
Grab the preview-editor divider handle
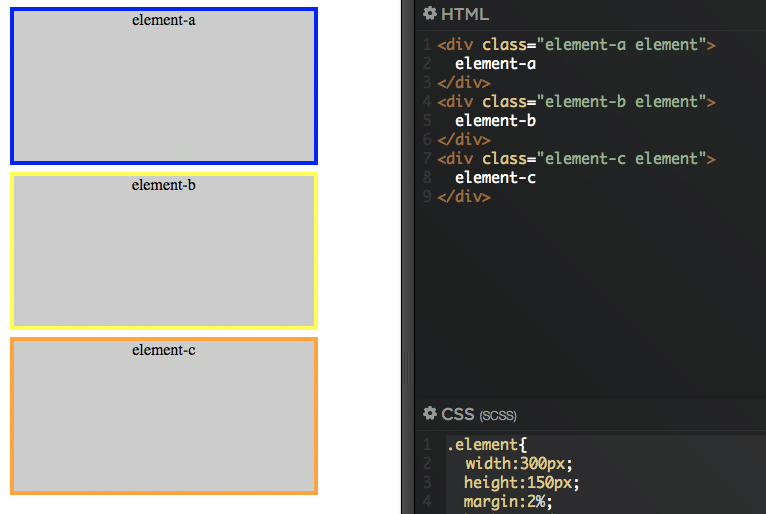coord(407,369)
